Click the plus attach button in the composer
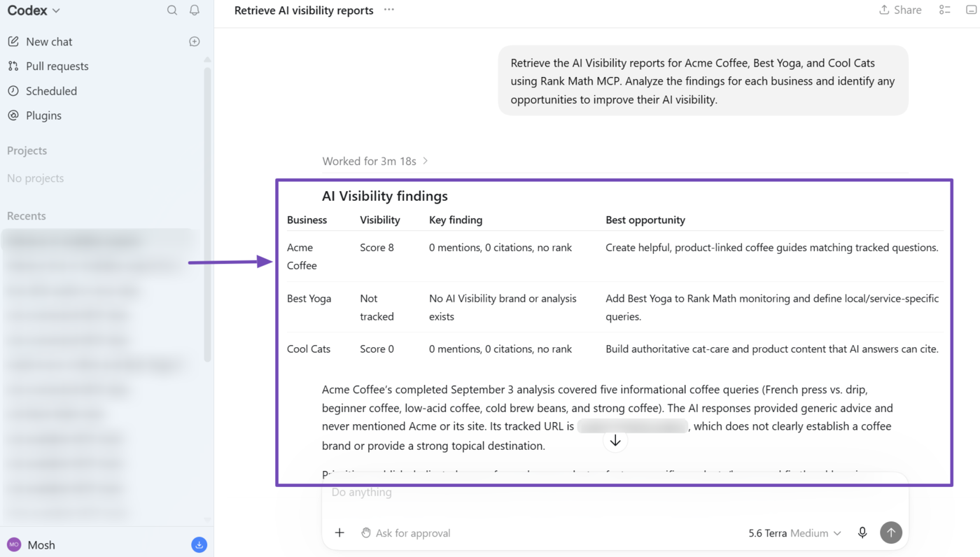Screen dimensions: 980x557 (339, 533)
